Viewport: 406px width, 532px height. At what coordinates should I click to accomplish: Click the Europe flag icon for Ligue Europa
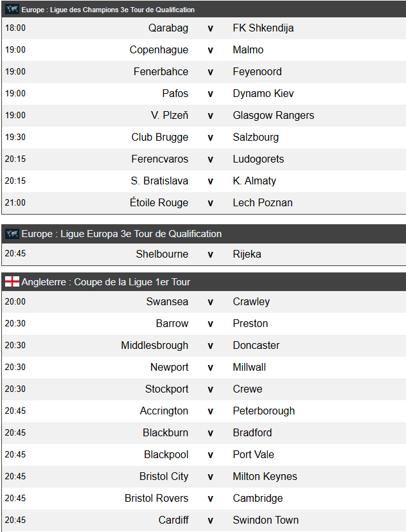click(12, 234)
